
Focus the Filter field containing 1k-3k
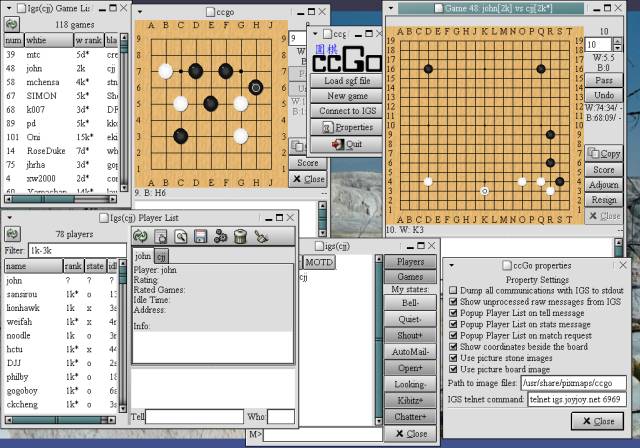pyautogui.click(x=77, y=250)
